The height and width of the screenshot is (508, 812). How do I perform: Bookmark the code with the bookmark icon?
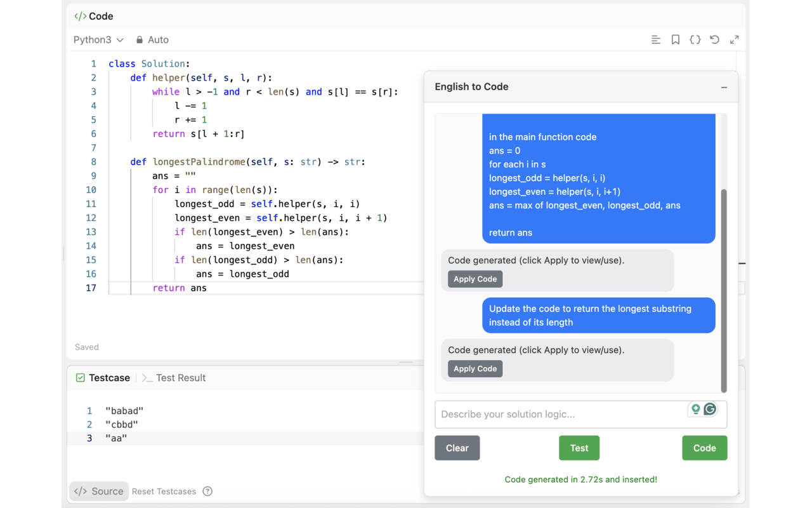pos(676,40)
